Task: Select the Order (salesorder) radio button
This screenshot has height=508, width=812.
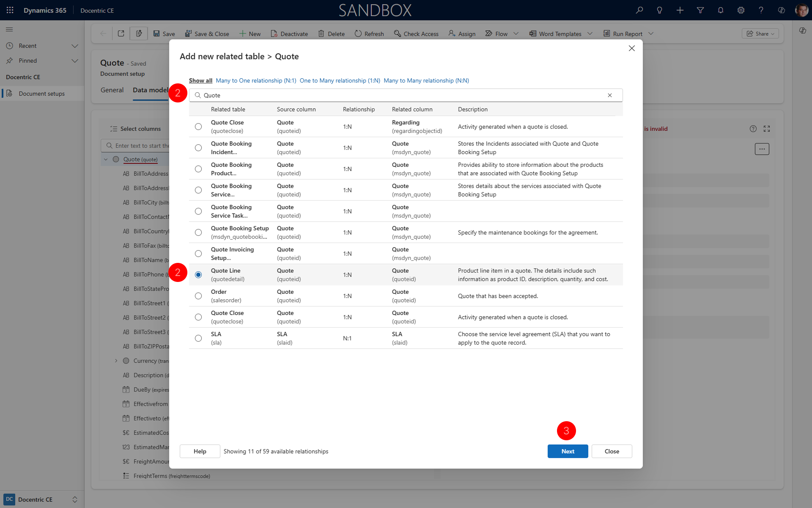Action: coord(198,296)
